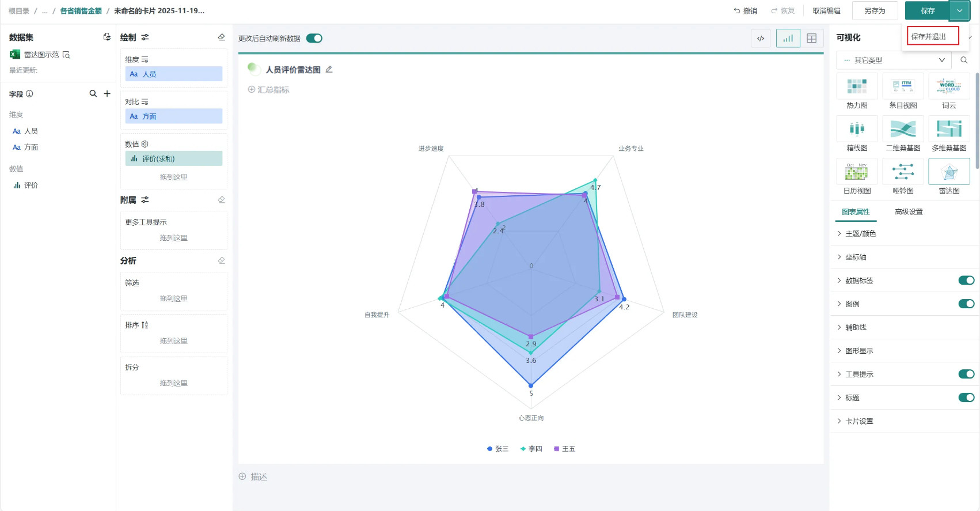
Task: Click the 另存为 button
Action: point(875,11)
